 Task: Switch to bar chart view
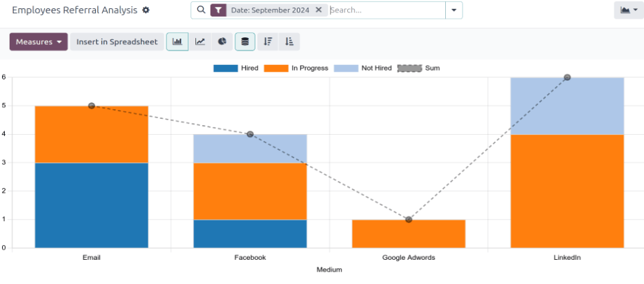tap(177, 41)
